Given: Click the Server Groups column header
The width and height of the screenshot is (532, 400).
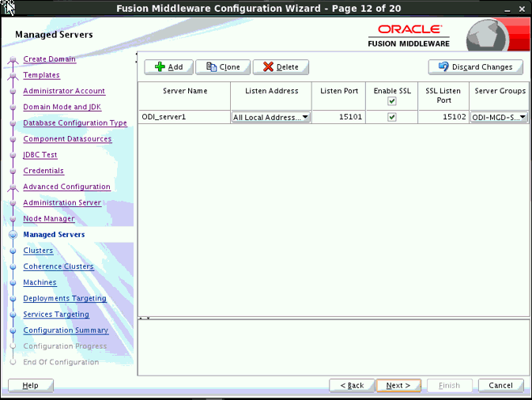Looking at the screenshot, I should (500, 96).
